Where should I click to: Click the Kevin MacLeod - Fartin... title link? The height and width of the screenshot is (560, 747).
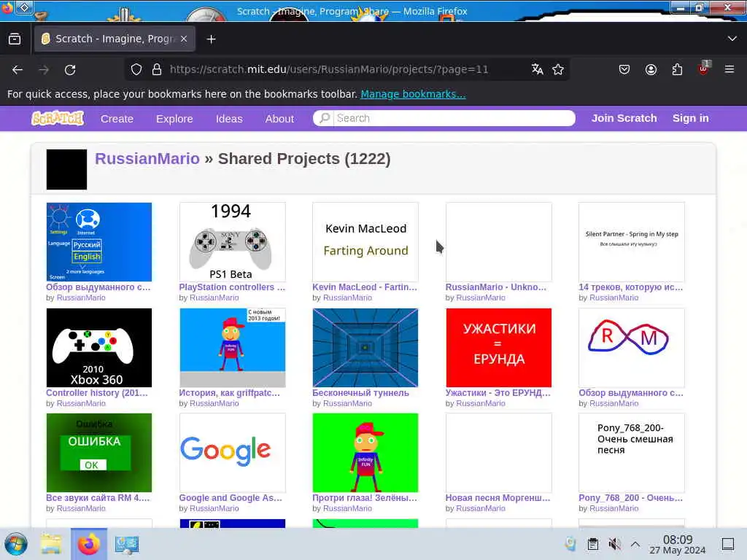click(x=365, y=287)
